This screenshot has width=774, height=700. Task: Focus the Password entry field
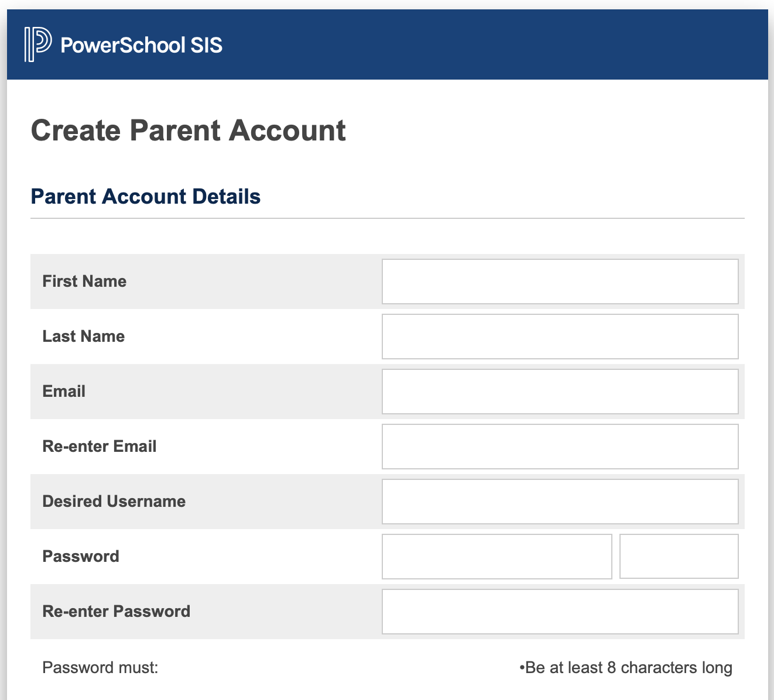[497, 557]
